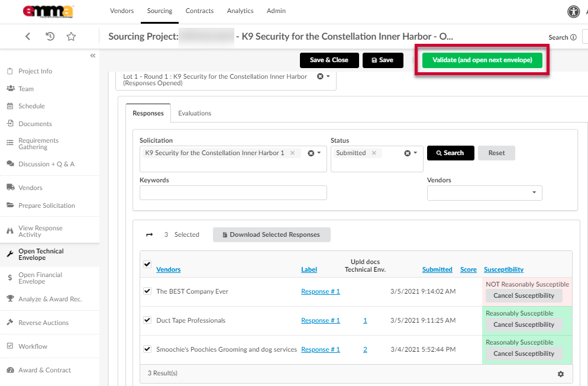Open the Admin top menu
588x386 pixels.
(276, 11)
